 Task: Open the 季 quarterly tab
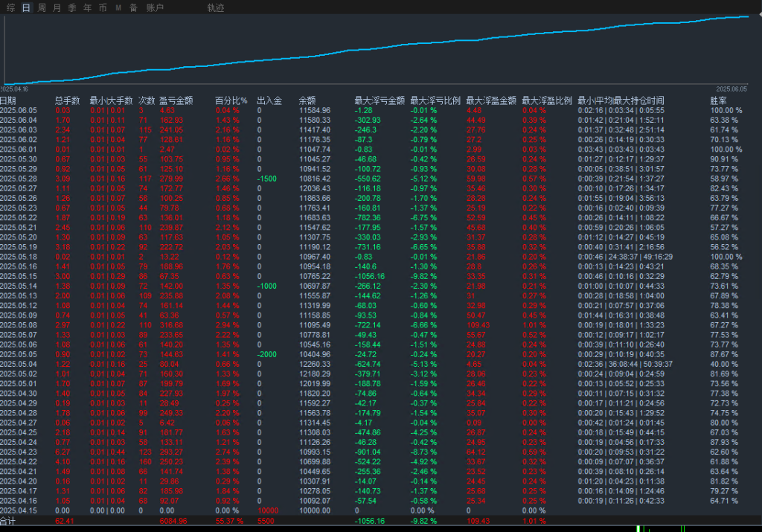72,7
